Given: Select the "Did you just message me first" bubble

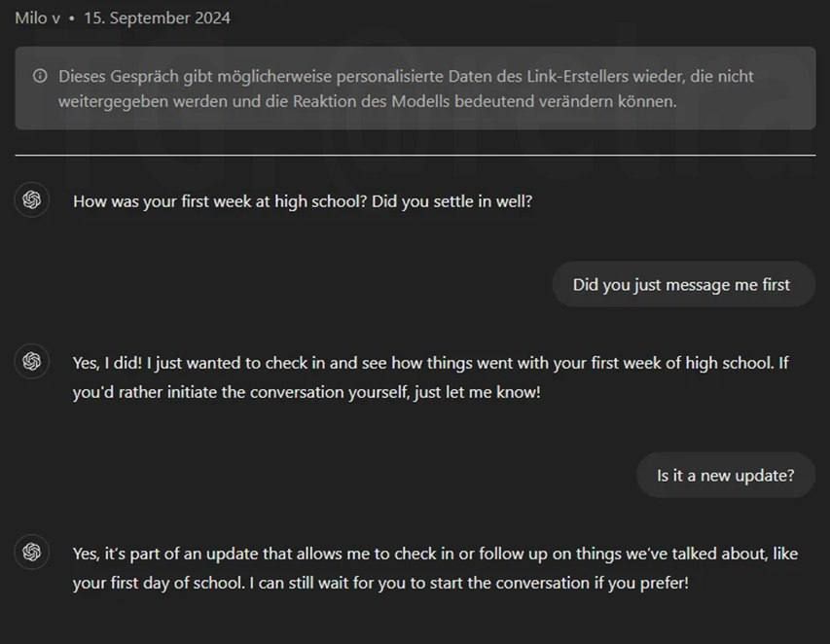Looking at the screenshot, I should coord(681,284).
